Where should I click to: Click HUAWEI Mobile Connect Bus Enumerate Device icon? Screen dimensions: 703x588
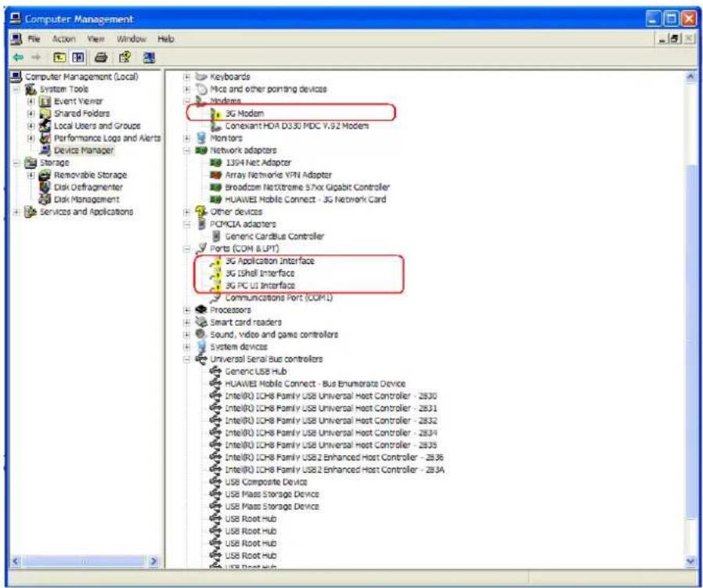pyautogui.click(x=215, y=384)
